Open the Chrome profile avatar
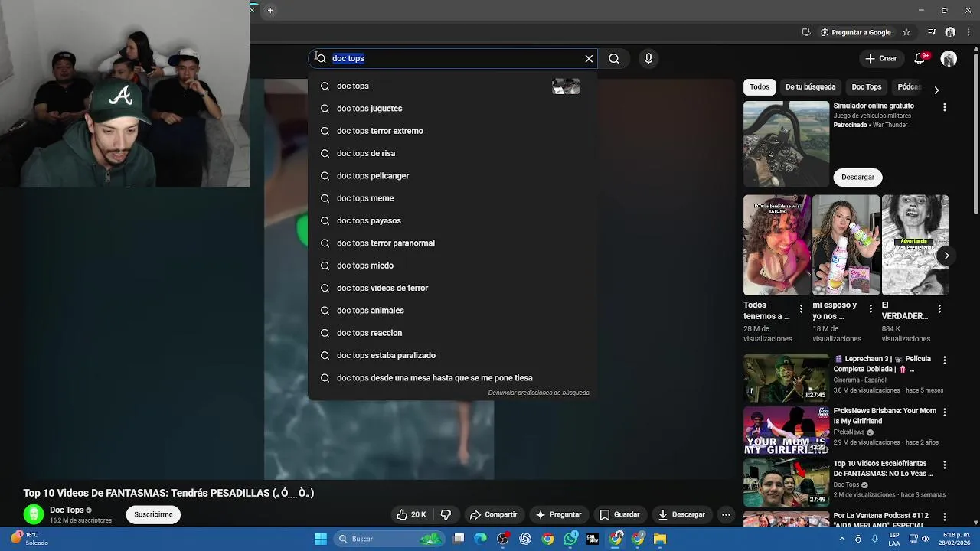This screenshot has width=980, height=551. coord(950,32)
